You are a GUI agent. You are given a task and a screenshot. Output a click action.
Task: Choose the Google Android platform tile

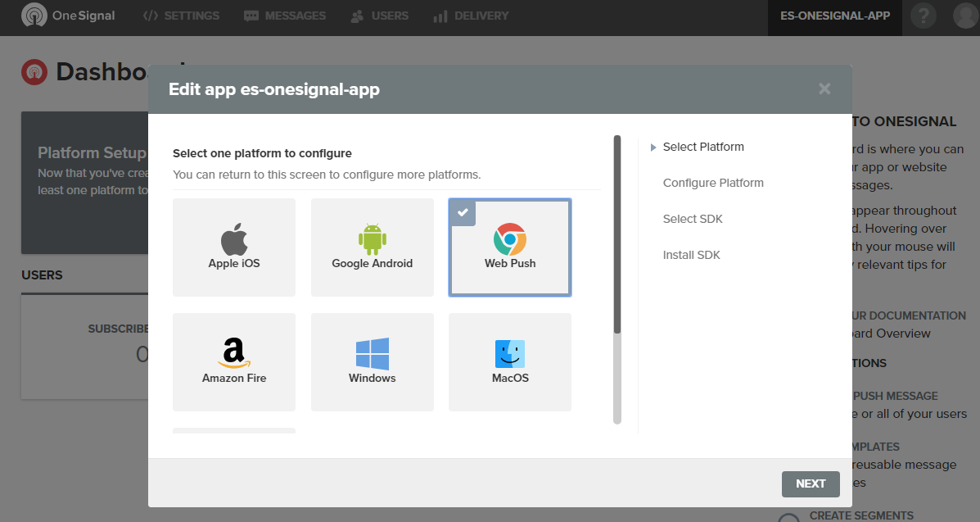point(373,247)
